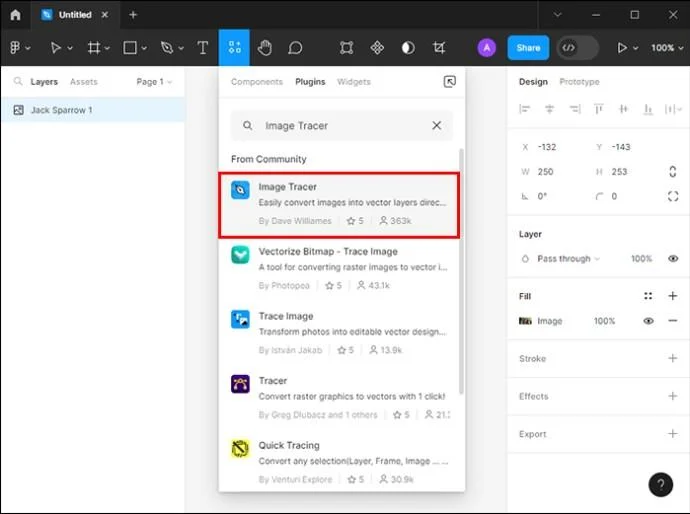Click the Crop image icon
Image resolution: width=690 pixels, height=514 pixels.
tap(439, 48)
